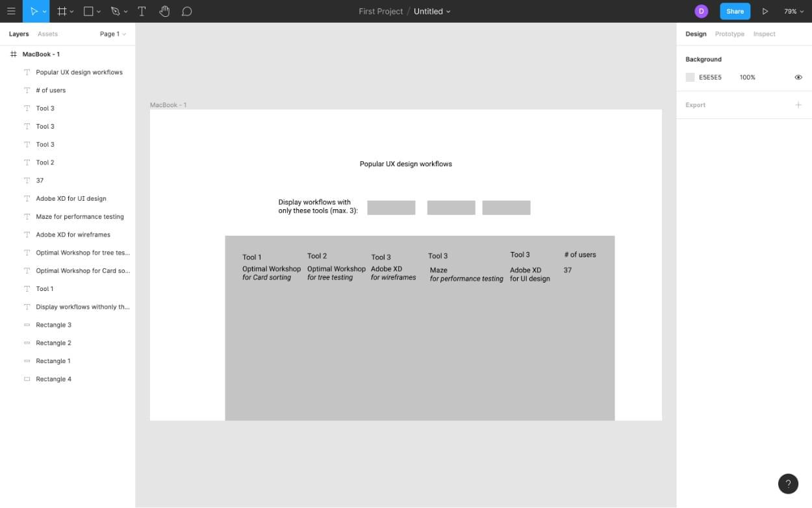The image size is (812, 508).
Task: Switch to the Assets tab
Action: coord(47,34)
